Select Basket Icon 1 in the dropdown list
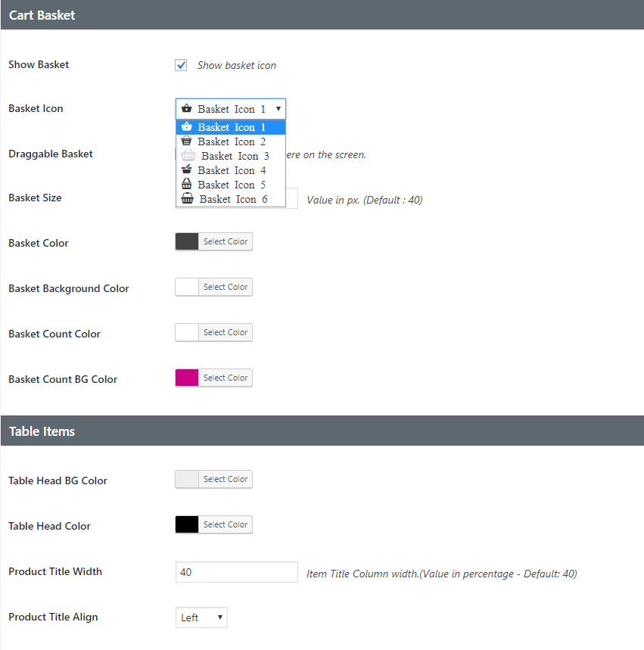This screenshot has height=650, width=644. pos(231,127)
